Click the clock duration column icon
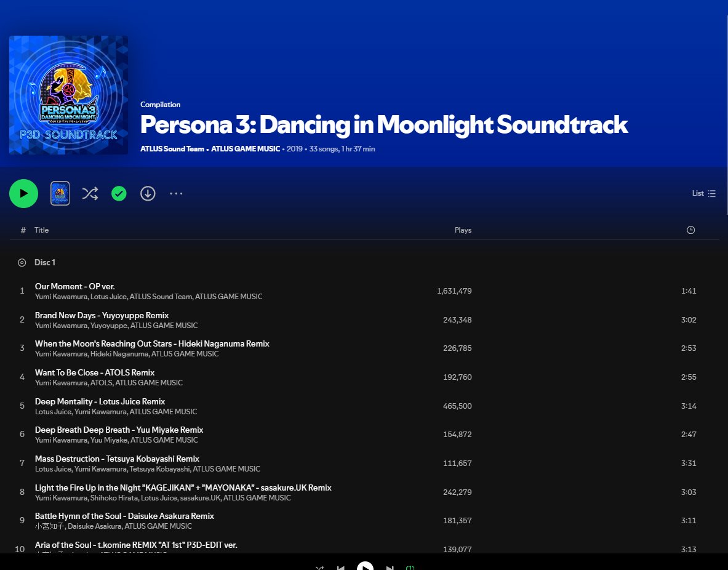This screenshot has height=570, width=728. [x=690, y=230]
